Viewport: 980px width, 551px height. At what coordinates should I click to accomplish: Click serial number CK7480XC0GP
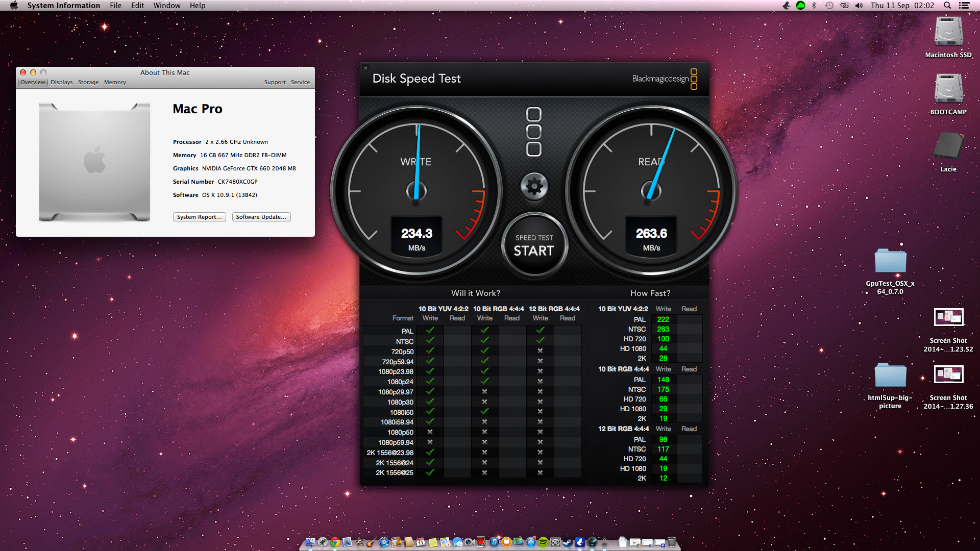(237, 182)
